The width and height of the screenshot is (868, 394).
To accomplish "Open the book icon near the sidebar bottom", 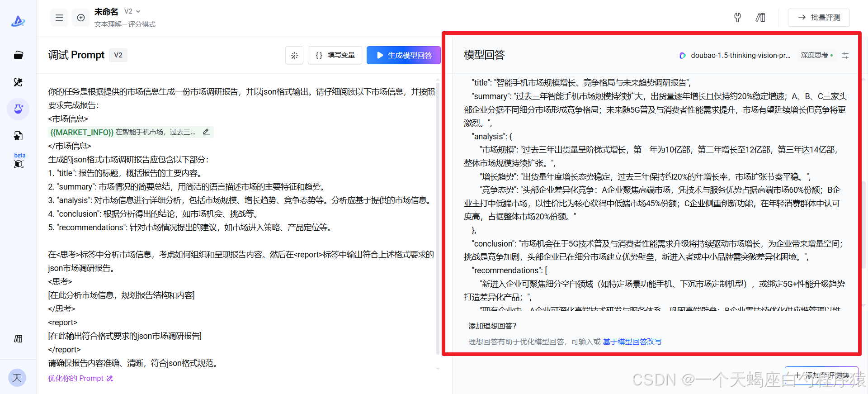I will point(18,339).
